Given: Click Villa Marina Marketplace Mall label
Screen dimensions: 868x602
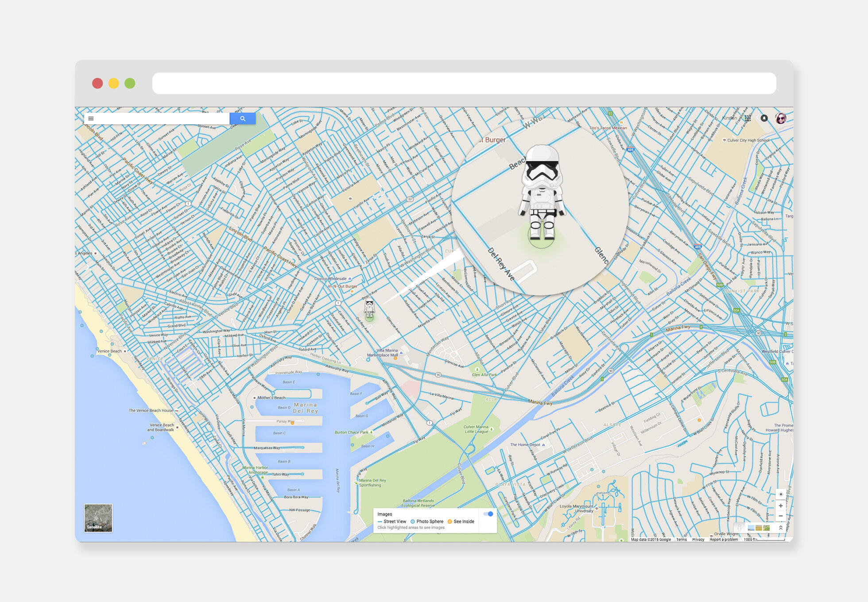Looking at the screenshot, I should pos(383,353).
